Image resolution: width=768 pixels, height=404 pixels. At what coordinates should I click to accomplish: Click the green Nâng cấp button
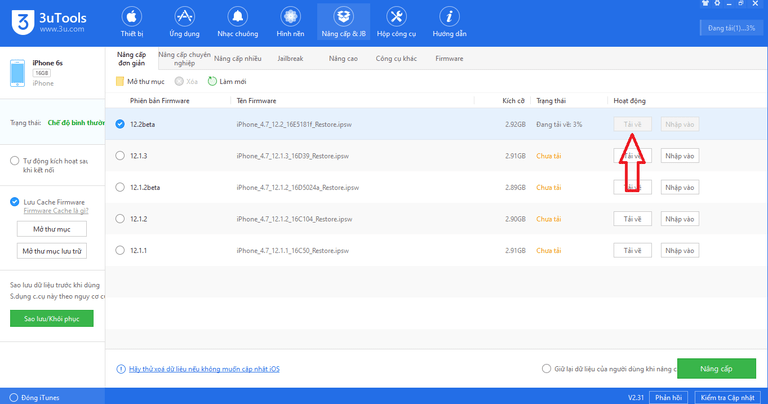pyautogui.click(x=716, y=368)
